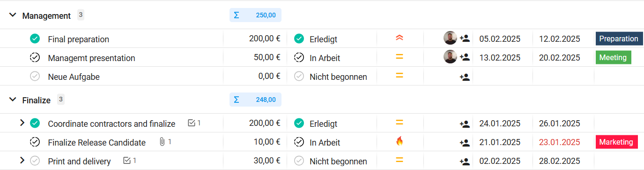
Task: Click the assignee avatar on Managemt presentation row
Action: pyautogui.click(x=450, y=57)
